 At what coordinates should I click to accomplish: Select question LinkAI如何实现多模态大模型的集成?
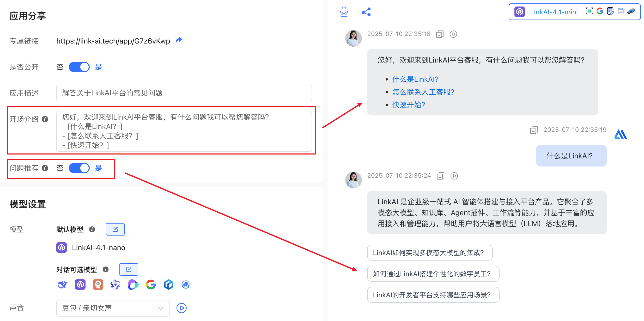[x=430, y=252]
